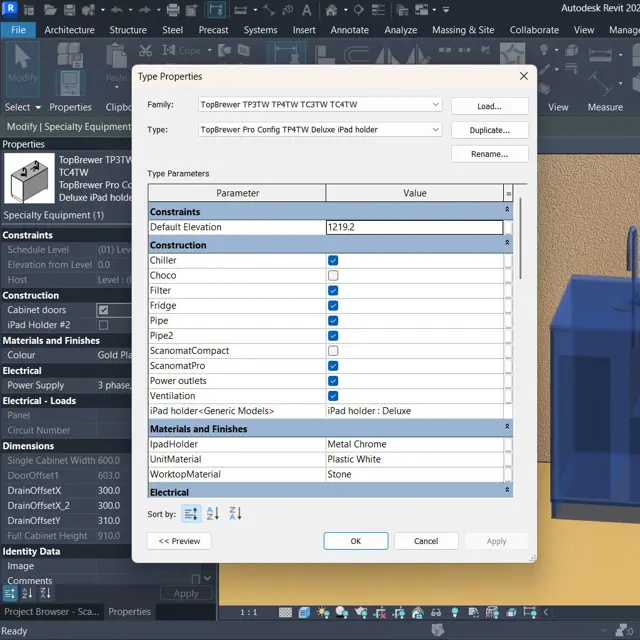
Task: Uncheck the Fridge checkbox
Action: point(333,306)
